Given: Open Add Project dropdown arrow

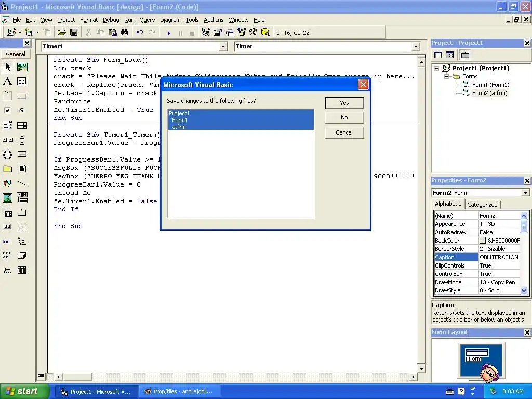Looking at the screenshot, I should point(20,33).
